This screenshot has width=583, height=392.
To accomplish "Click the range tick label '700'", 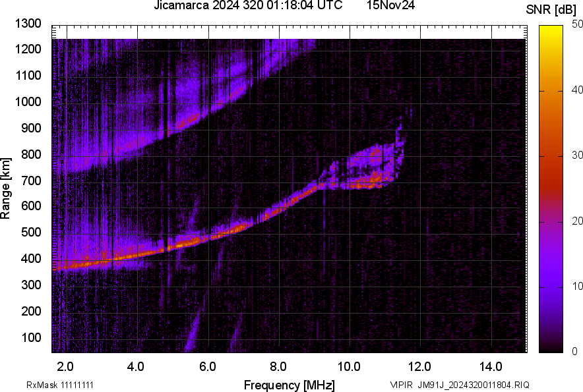I will [31, 181].
